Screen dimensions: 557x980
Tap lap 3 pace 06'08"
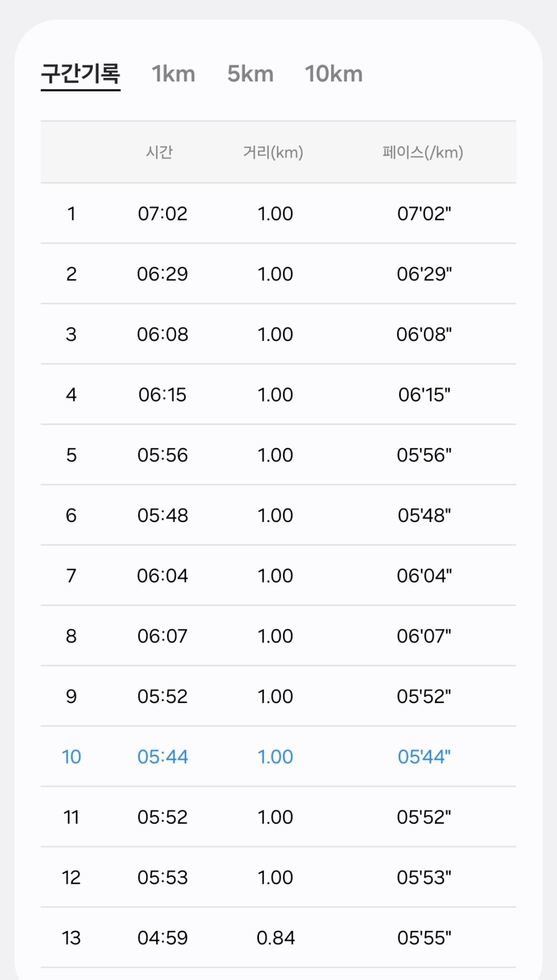tap(424, 335)
